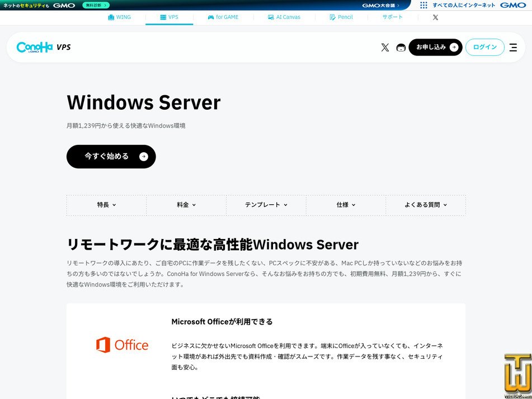Click the GMO logo in the security banner
532x399 pixels.
pyautogui.click(x=64, y=6)
